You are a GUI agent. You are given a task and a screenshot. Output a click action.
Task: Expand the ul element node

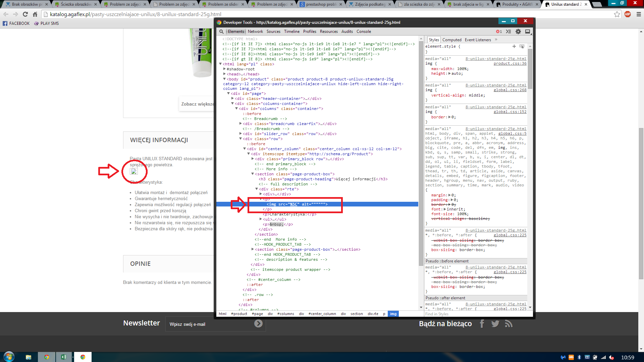pyautogui.click(x=261, y=219)
